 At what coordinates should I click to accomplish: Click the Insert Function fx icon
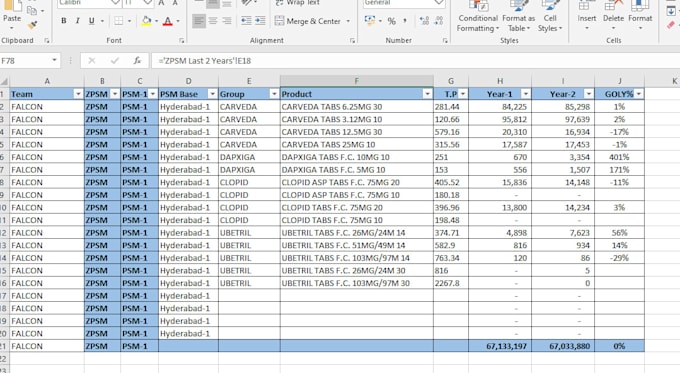tap(137, 61)
